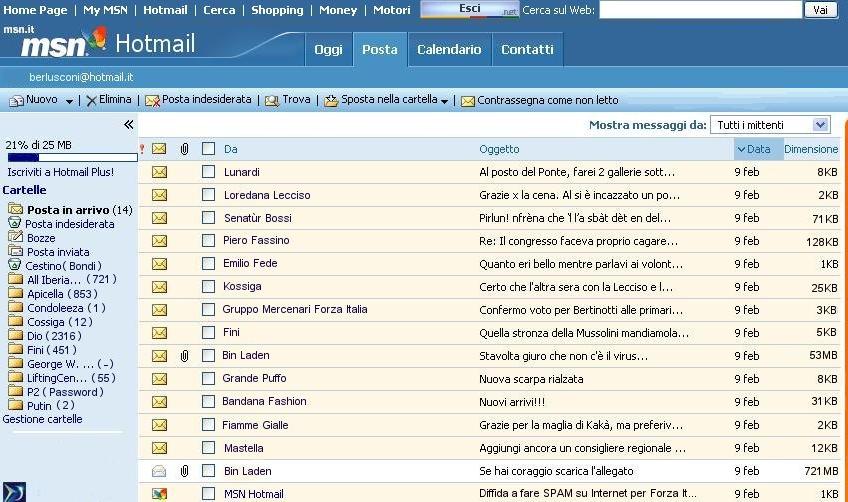
Task: Go to Home Page in top navigation
Action: (36, 10)
